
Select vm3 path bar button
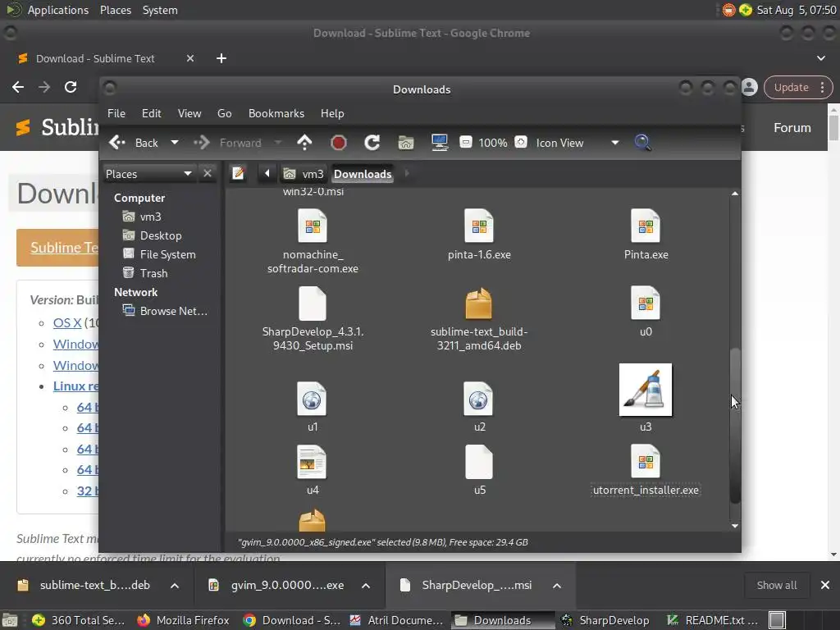coord(304,174)
